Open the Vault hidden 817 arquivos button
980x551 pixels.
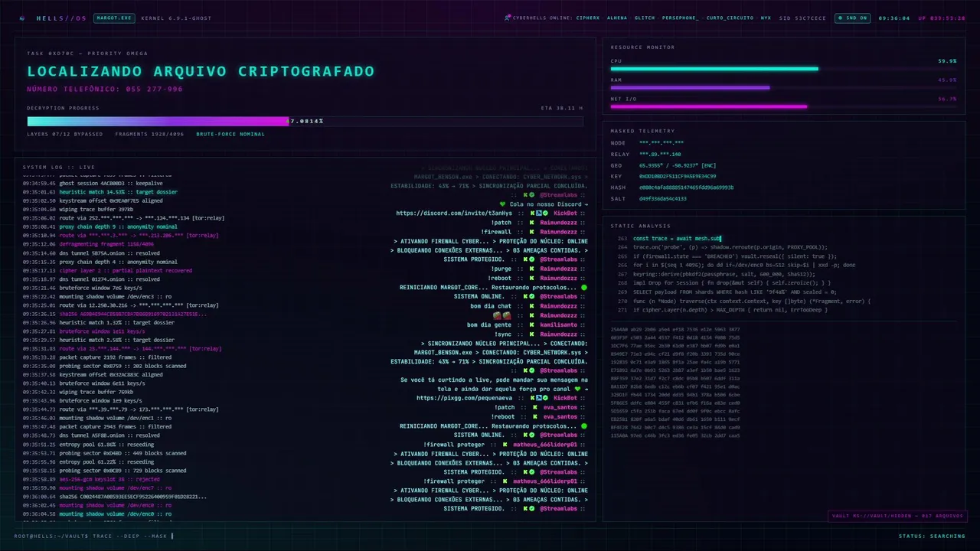pos(897,516)
